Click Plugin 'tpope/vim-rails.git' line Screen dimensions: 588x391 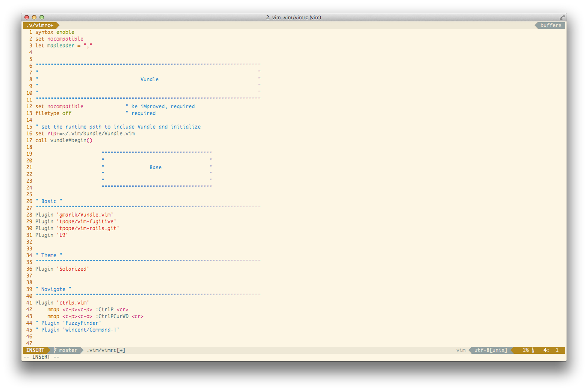77,228
